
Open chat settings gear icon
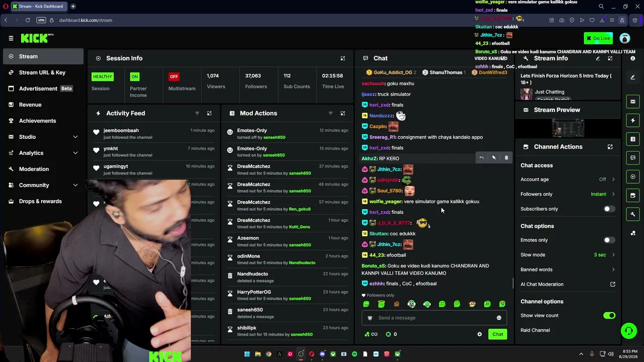point(479,334)
